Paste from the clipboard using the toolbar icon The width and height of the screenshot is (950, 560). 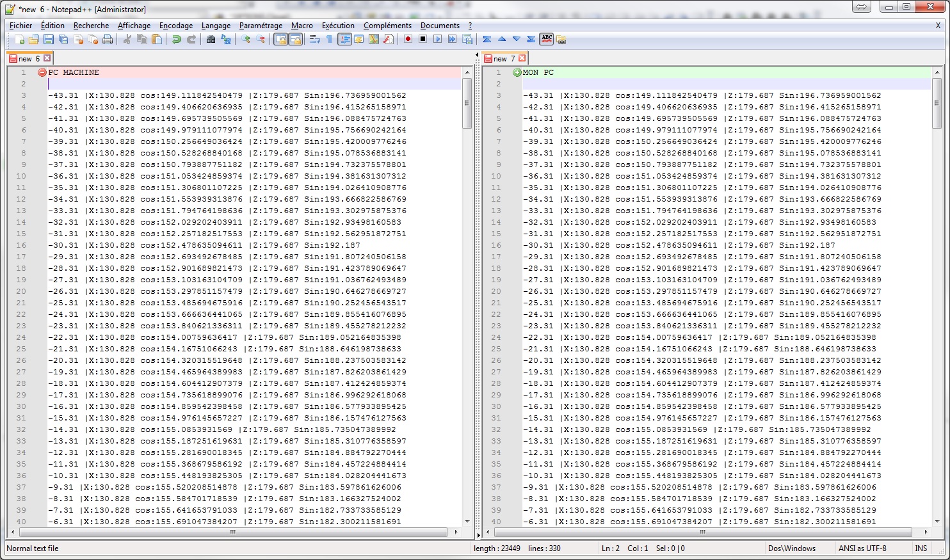(156, 39)
